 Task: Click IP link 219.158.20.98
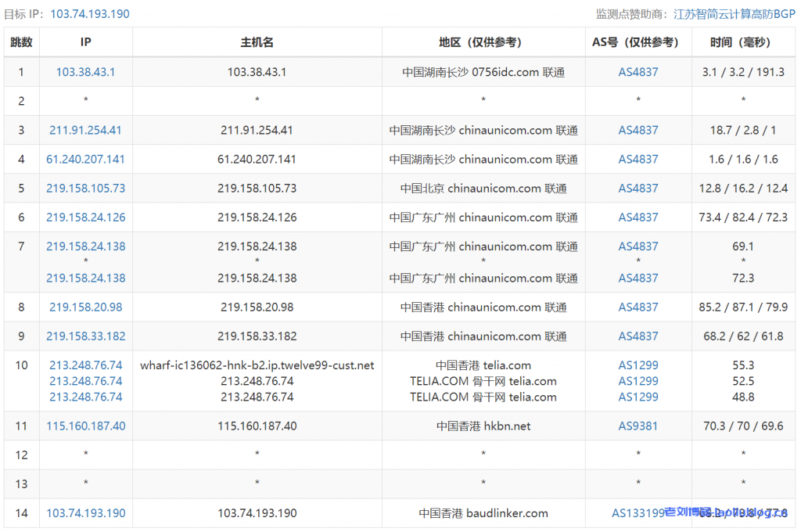click(85, 307)
